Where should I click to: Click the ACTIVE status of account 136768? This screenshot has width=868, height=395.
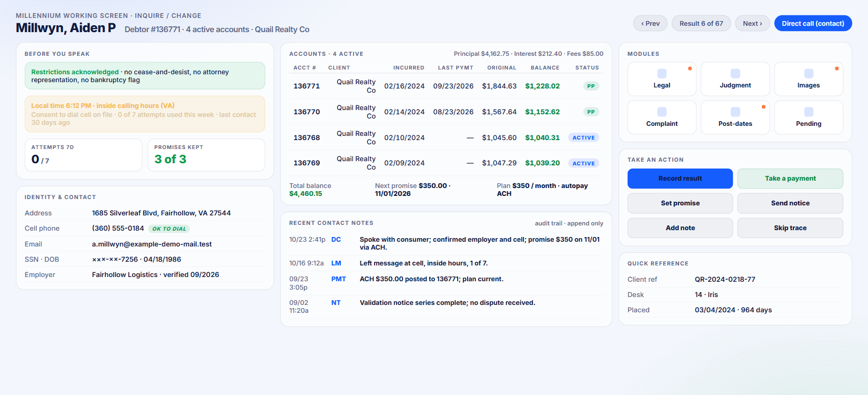(x=584, y=137)
